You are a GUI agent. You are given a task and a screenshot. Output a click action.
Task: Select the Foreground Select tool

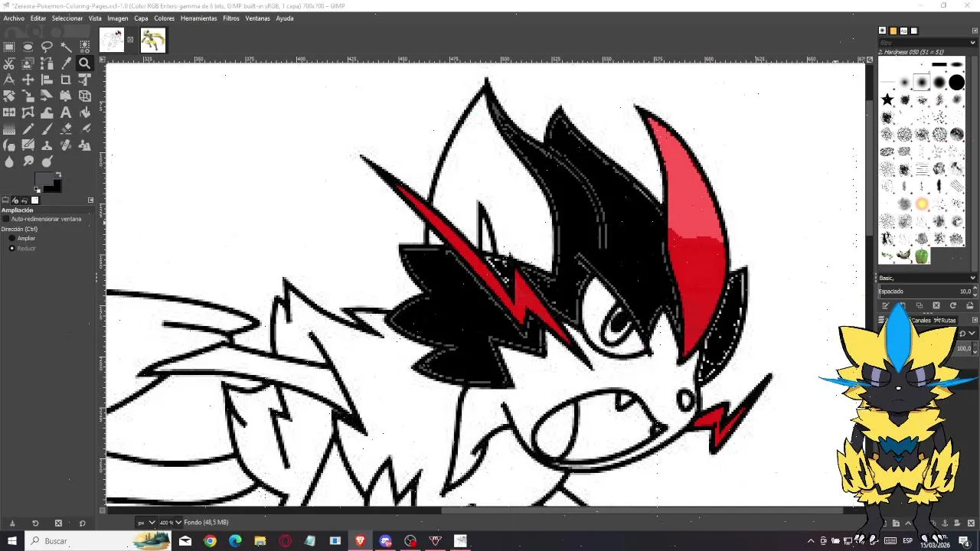[28, 64]
